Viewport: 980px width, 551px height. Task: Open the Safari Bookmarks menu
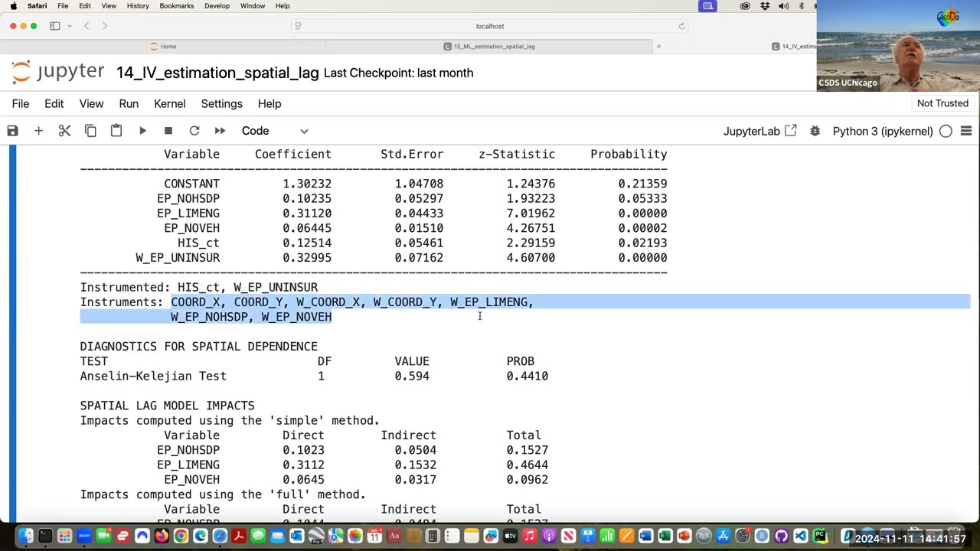(x=177, y=5)
